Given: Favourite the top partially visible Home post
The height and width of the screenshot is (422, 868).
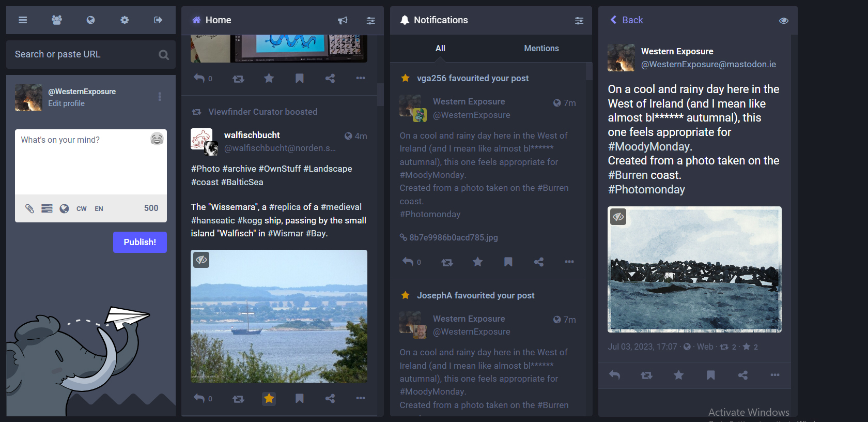Looking at the screenshot, I should point(269,78).
